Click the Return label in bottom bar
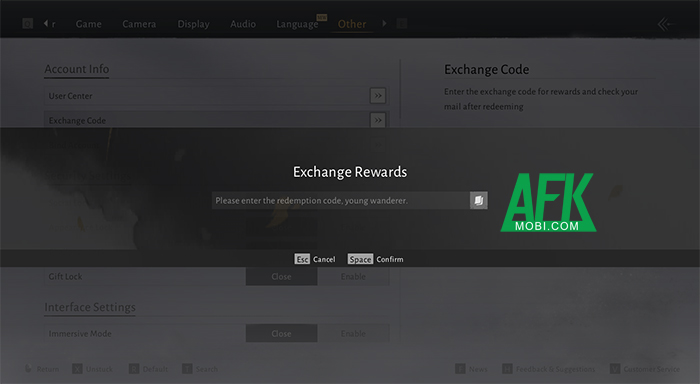The image size is (700, 384). pos(48,369)
